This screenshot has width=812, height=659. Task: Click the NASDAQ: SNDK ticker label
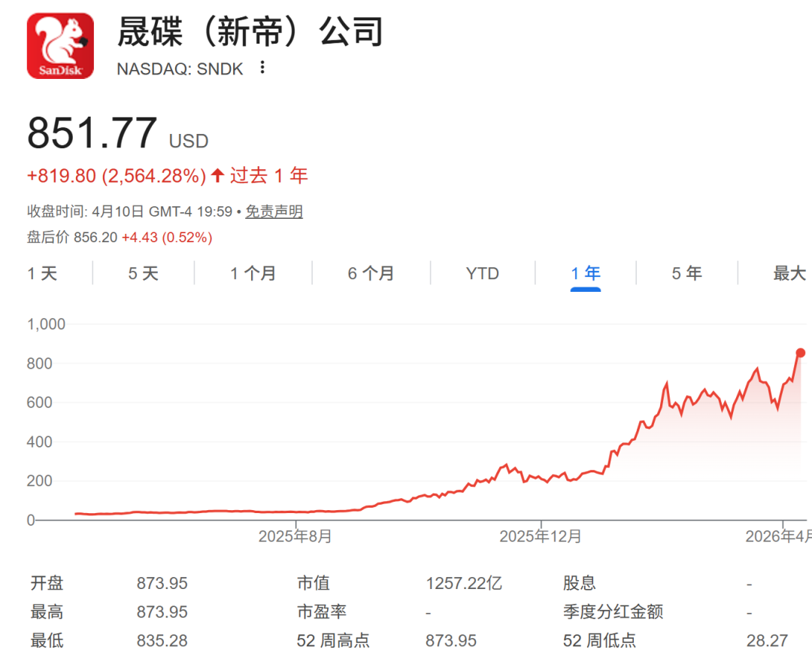[179, 68]
